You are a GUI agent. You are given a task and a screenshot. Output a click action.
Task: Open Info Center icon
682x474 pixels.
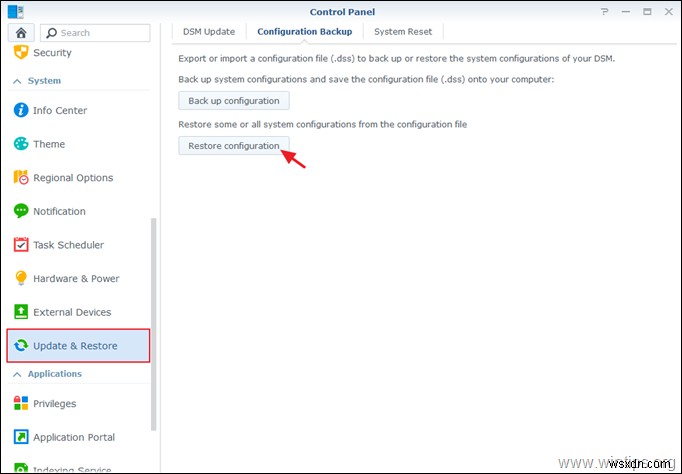click(x=21, y=110)
